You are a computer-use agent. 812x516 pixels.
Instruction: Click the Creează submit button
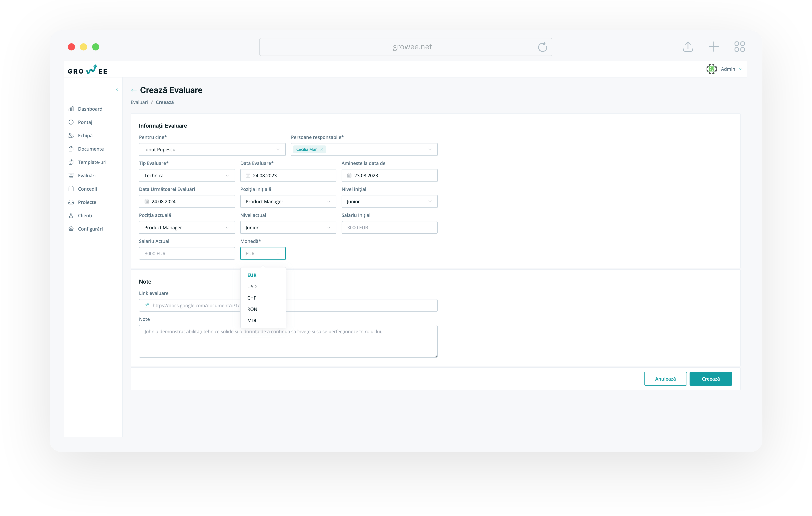pos(711,379)
